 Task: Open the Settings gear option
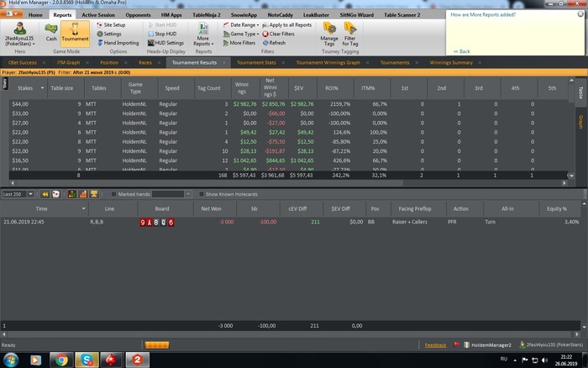[x=109, y=34]
